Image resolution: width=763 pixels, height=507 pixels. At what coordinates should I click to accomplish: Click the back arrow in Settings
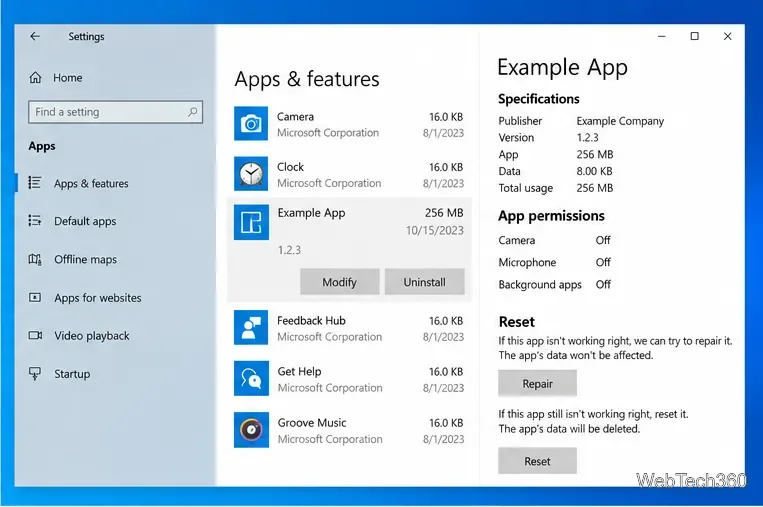tap(35, 36)
